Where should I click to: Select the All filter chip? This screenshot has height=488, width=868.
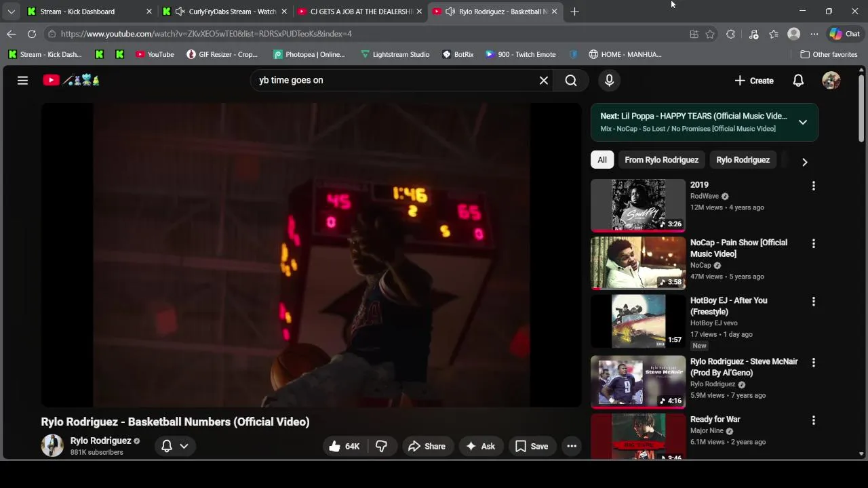[x=602, y=160]
